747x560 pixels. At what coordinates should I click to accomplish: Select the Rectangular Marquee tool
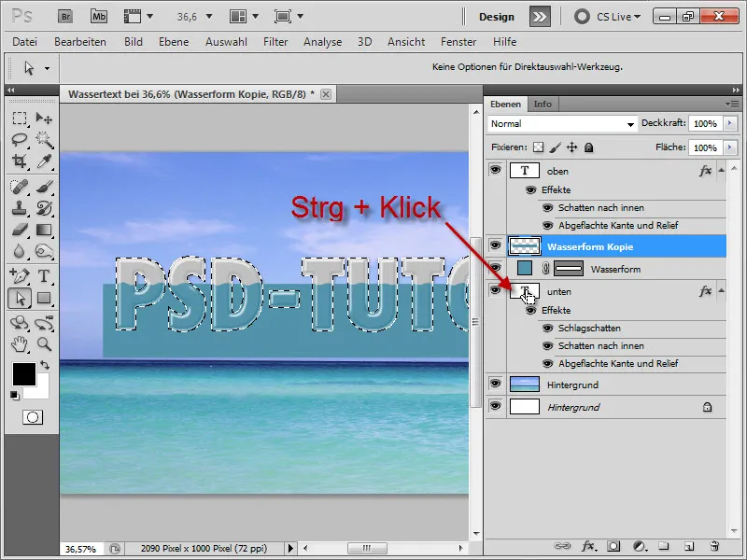20,118
